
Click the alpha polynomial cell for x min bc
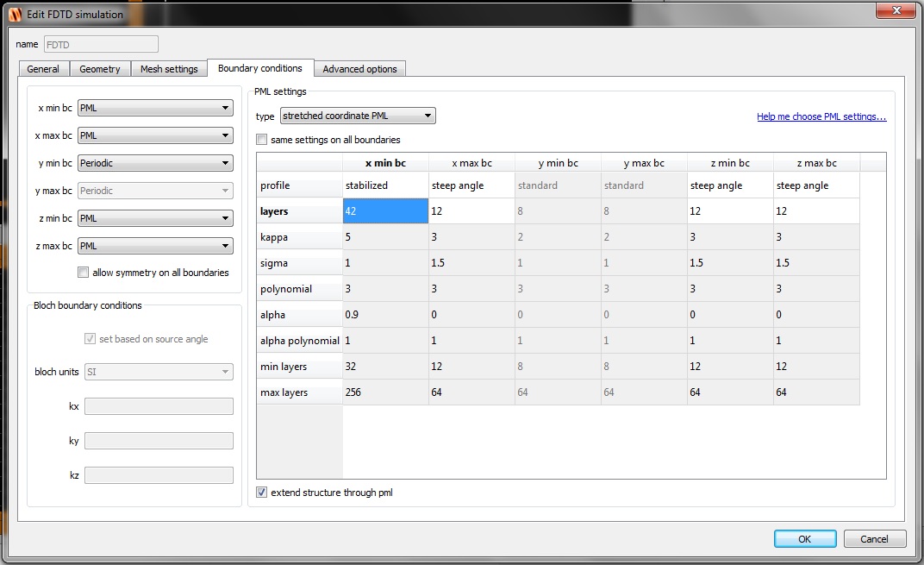tap(385, 341)
